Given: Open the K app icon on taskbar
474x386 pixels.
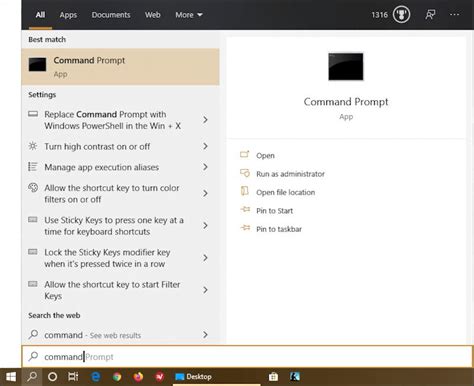Looking at the screenshot, I should 295,377.
